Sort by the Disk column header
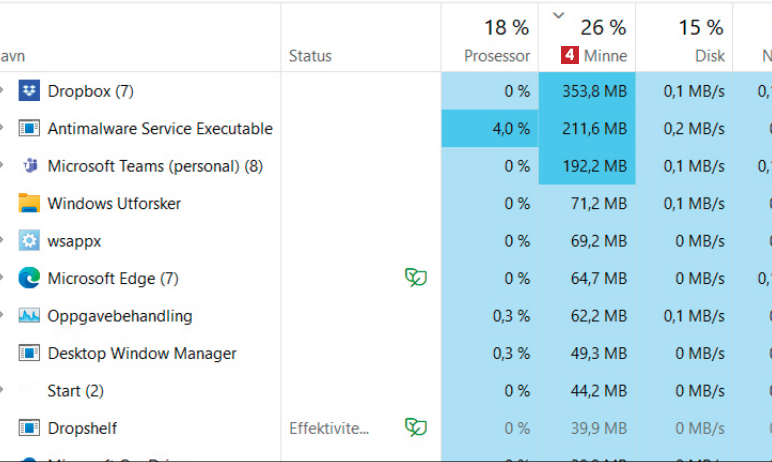Image resolution: width=772 pixels, height=462 pixels. pyautogui.click(x=709, y=56)
